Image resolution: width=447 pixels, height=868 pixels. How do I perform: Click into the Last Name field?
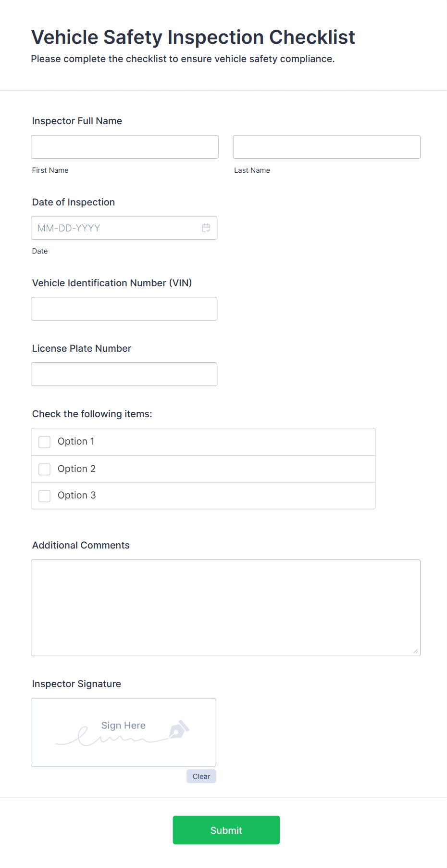[x=326, y=147]
